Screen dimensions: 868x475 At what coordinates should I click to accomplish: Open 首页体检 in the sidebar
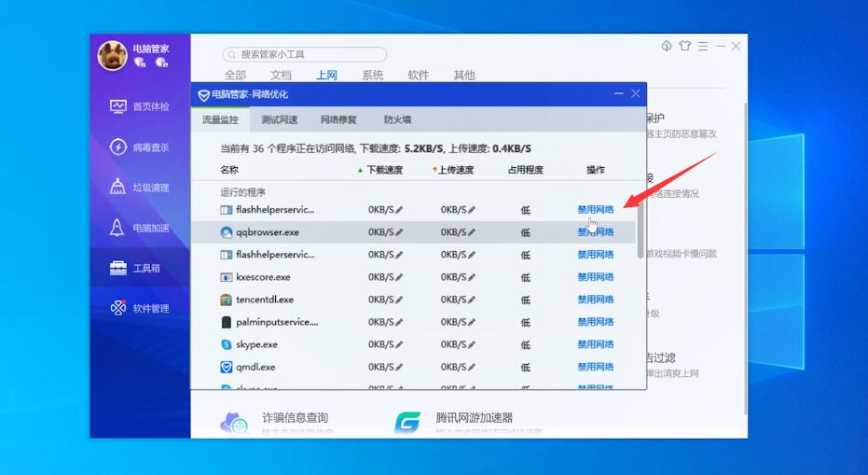tap(140, 106)
